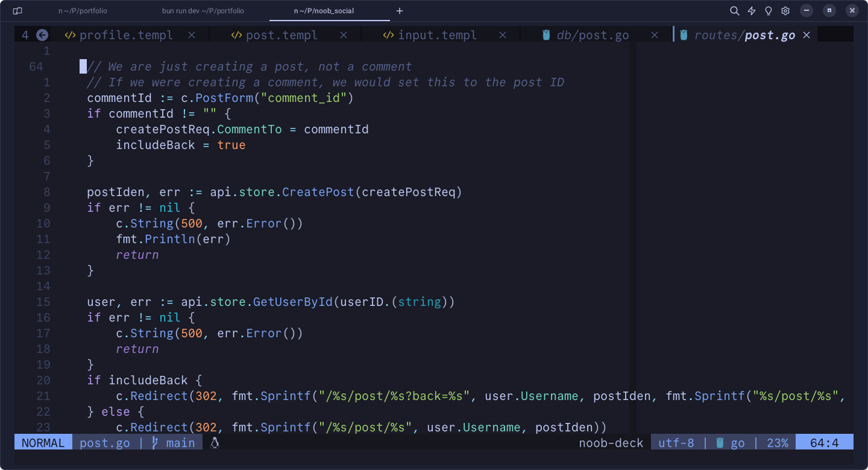Viewport: 868px width, 470px height.
Task: Open a new terminal tab with the plus button
Action: pyautogui.click(x=400, y=10)
